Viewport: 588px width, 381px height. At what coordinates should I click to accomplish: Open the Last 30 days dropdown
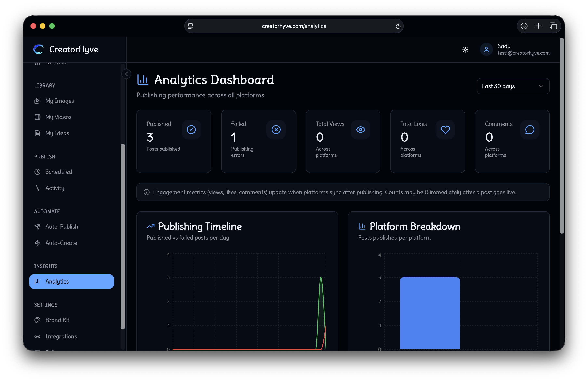(513, 86)
